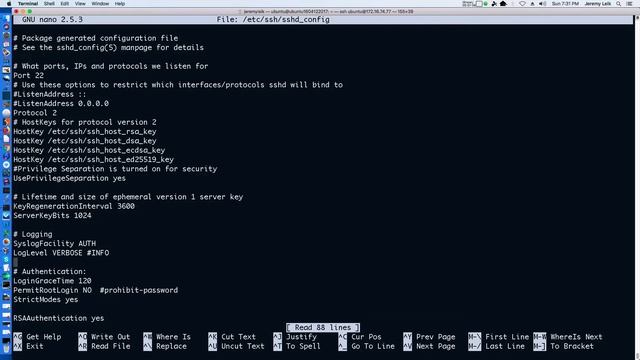Click the 'KeyRegenerationInterval 3600' line

pyautogui.click(x=74, y=206)
